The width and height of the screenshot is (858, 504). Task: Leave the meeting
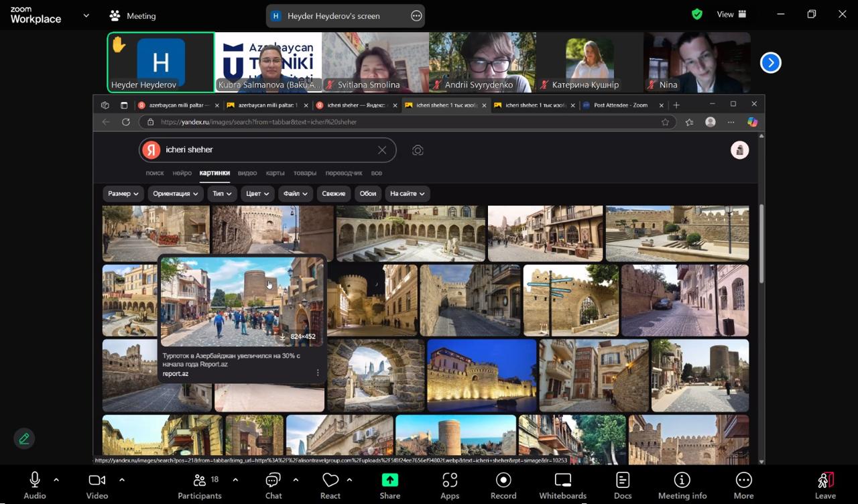[825, 485]
